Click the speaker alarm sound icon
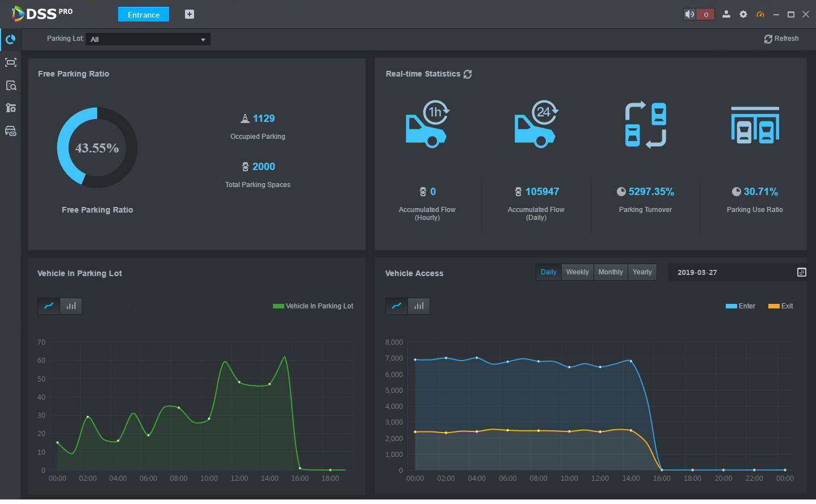Viewport: 816px width, 504px height. 689,15
